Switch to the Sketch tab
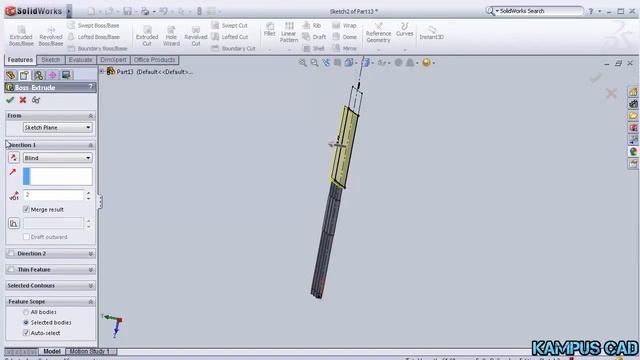The width and height of the screenshot is (640, 360). coord(51,60)
